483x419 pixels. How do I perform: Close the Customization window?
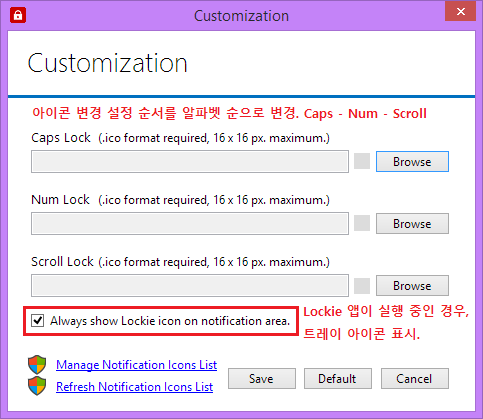click(x=461, y=11)
